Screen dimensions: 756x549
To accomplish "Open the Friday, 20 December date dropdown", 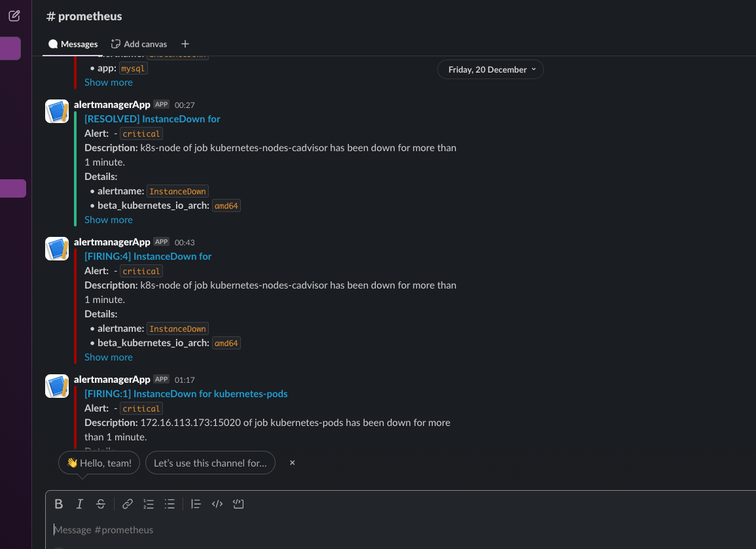I will 490,69.
